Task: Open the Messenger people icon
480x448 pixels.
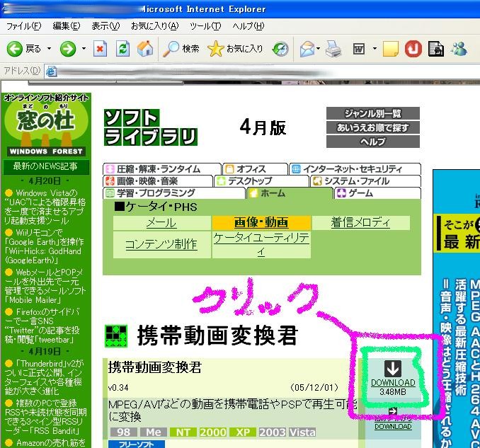Action: pos(459,49)
